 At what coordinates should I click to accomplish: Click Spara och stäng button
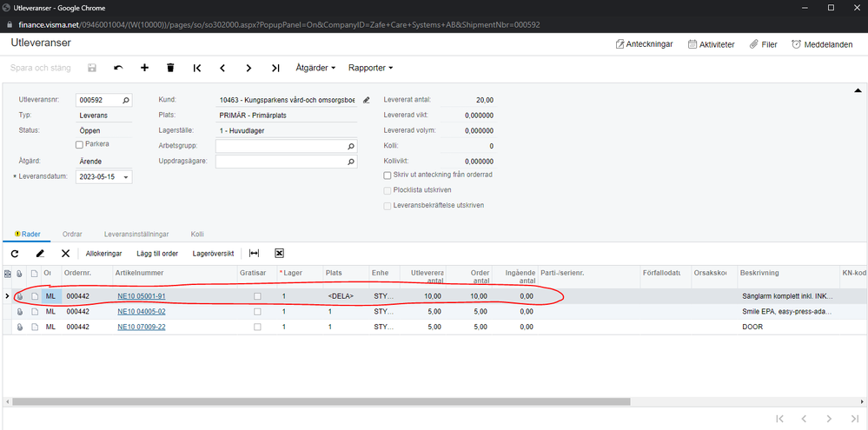[41, 68]
